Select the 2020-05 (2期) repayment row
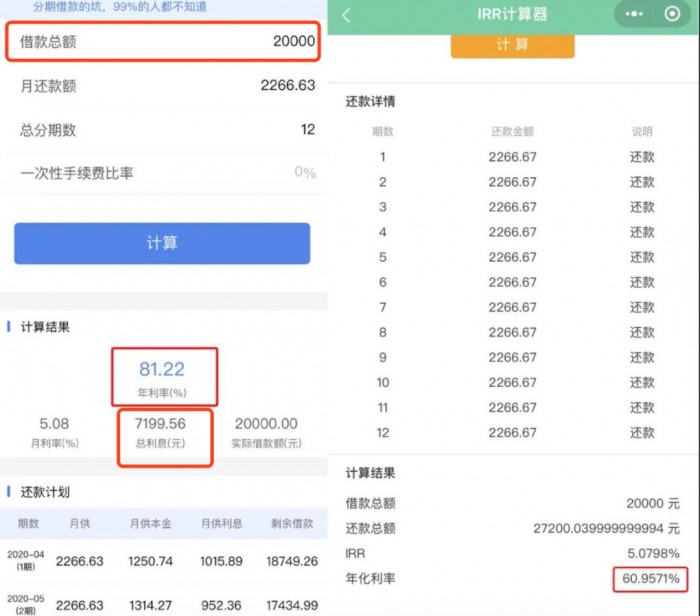700x616 pixels. click(x=162, y=605)
